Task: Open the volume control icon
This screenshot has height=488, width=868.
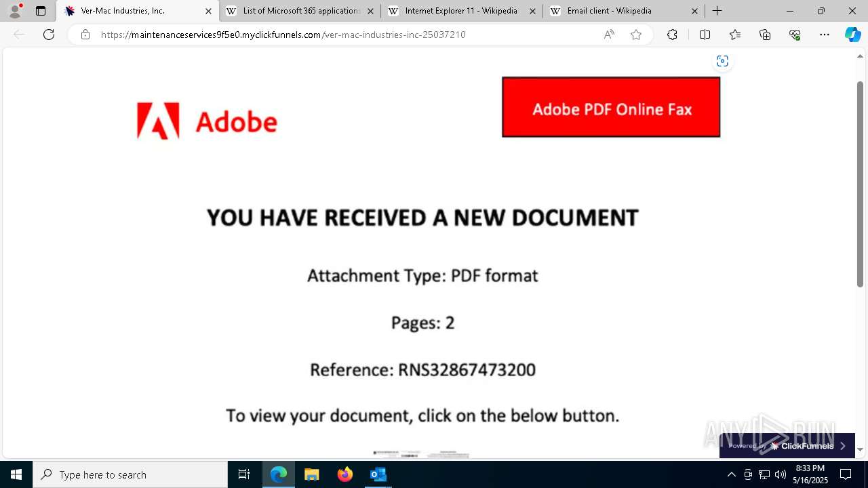Action: click(781, 474)
